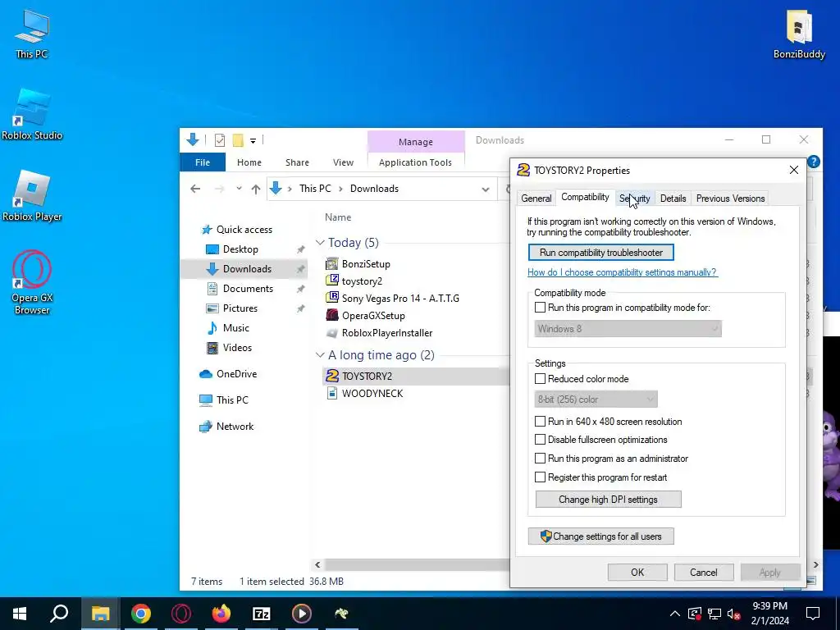The width and height of the screenshot is (840, 630).
Task: Open Customize Quick Access Toolbar dropdown
Action: pos(253,141)
